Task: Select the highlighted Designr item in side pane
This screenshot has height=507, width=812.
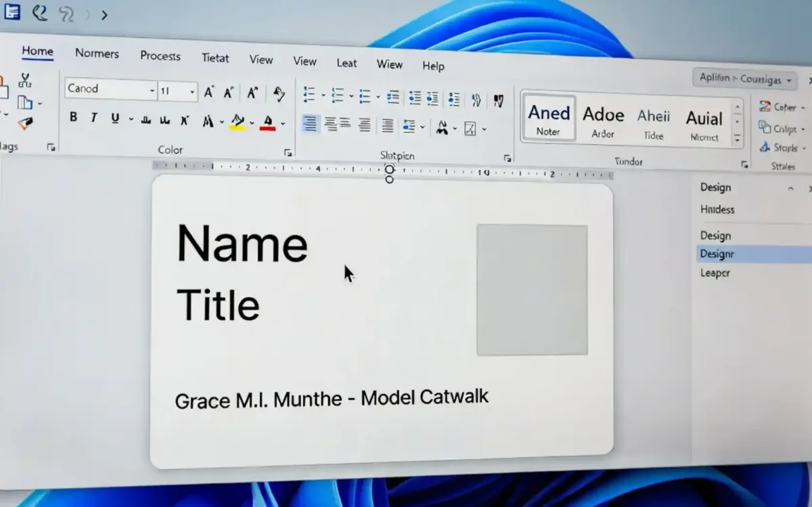Action: point(753,255)
